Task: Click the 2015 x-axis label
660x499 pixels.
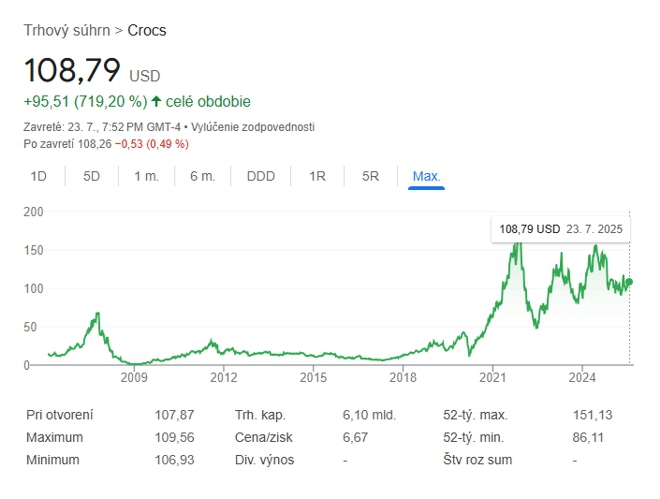Action: 313,377
